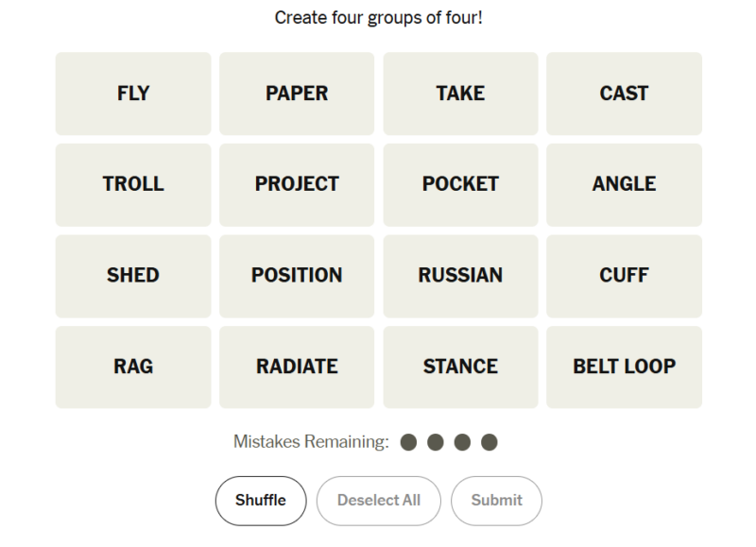Choose the BELT LOOP tile
Screen dimensions: 756x547
click(x=624, y=367)
